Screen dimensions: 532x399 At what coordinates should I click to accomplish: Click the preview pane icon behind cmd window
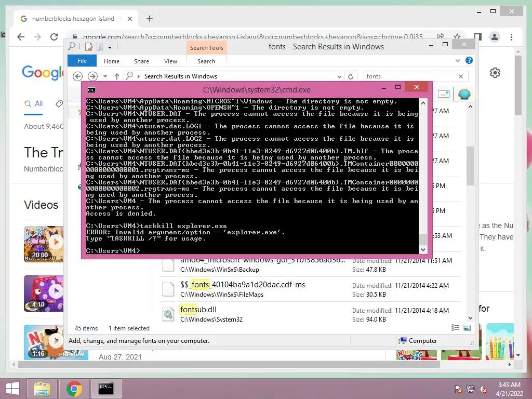tap(444, 94)
